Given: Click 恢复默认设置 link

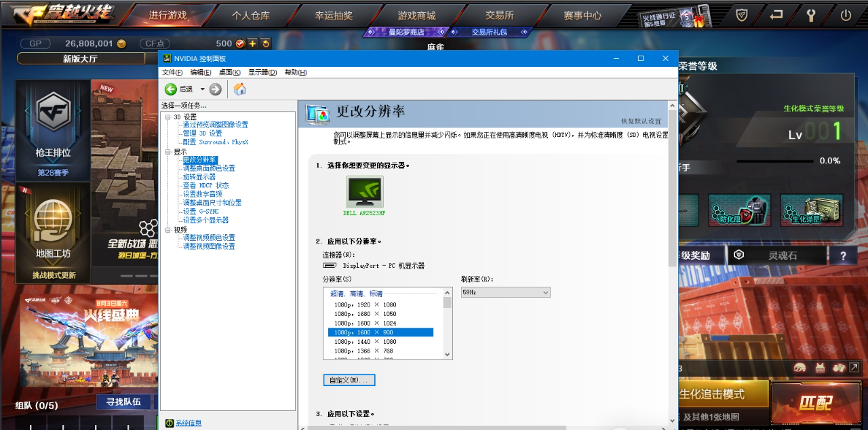Looking at the screenshot, I should (641, 121).
